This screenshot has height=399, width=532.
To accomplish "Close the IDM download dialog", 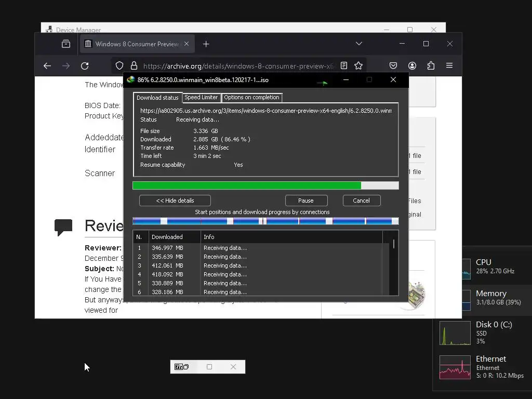I will point(393,79).
